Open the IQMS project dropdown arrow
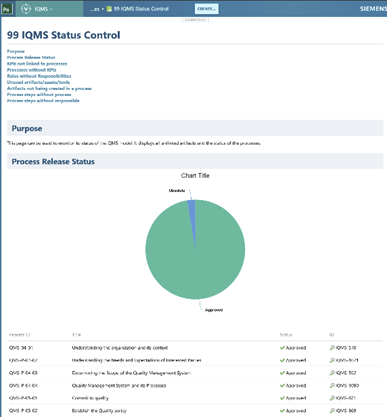The width and height of the screenshot is (387, 417). click(x=51, y=9)
